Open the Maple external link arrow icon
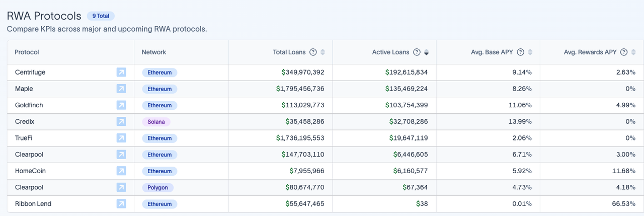The height and width of the screenshot is (216, 644). click(x=121, y=89)
